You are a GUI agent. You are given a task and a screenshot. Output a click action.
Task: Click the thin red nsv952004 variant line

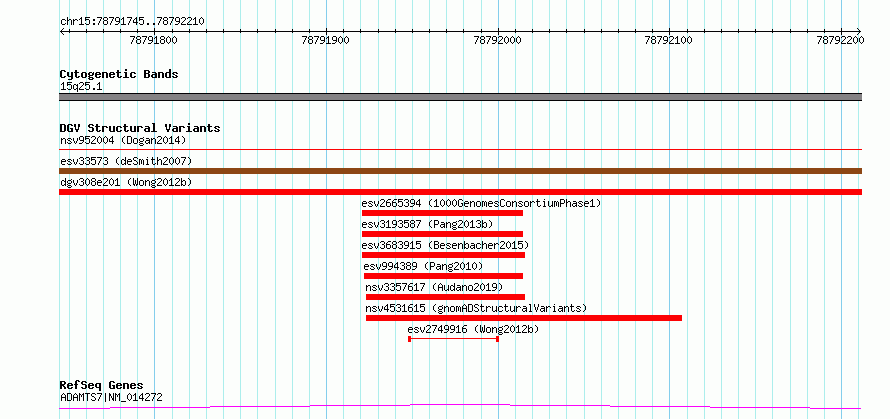point(460,149)
